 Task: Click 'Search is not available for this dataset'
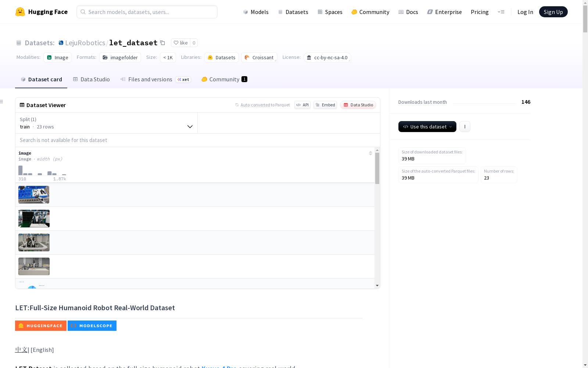pyautogui.click(x=64, y=140)
